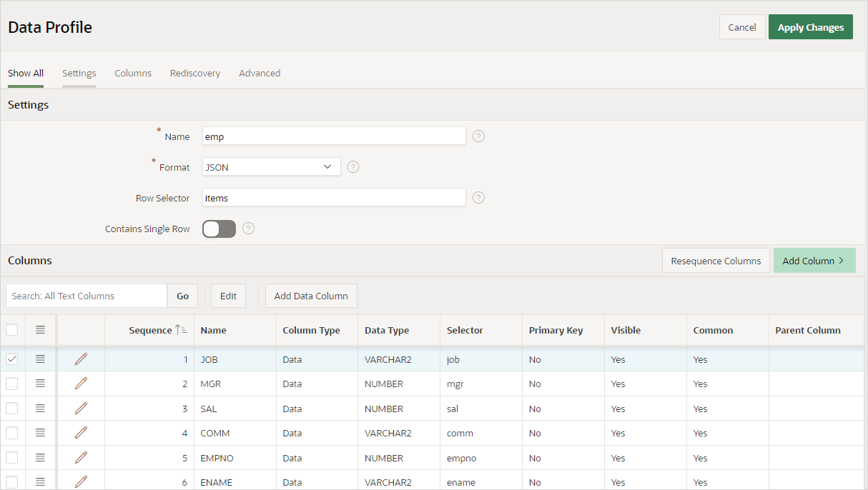Check the MGR row checkbox
The width and height of the screenshot is (868, 490).
(x=12, y=384)
